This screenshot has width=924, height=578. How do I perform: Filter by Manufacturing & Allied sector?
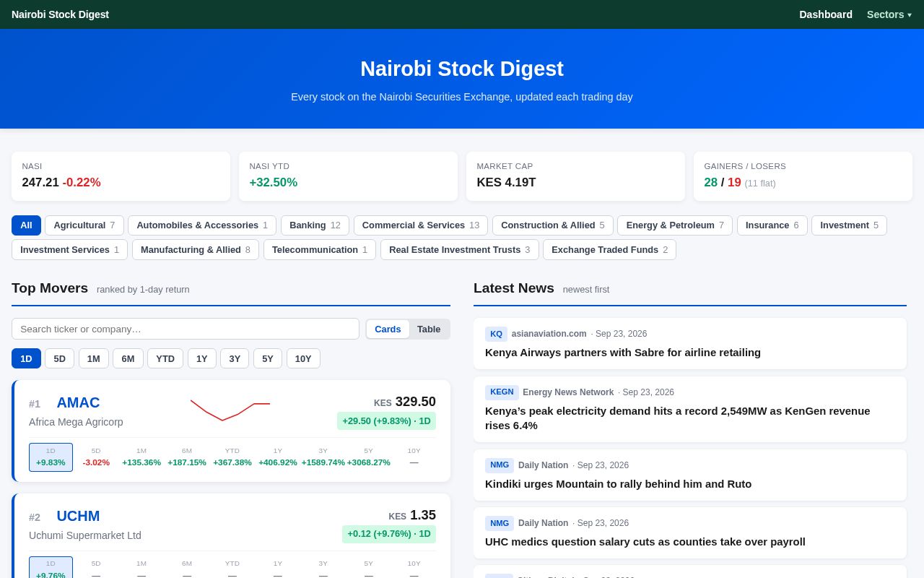pos(196,250)
